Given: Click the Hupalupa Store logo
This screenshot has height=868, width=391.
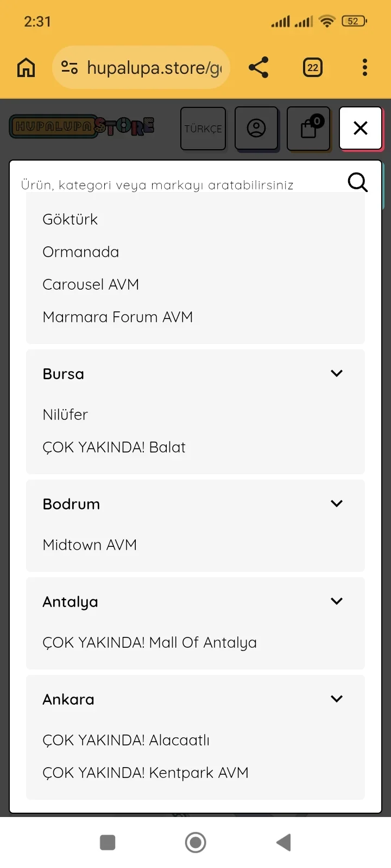Looking at the screenshot, I should pyautogui.click(x=82, y=127).
